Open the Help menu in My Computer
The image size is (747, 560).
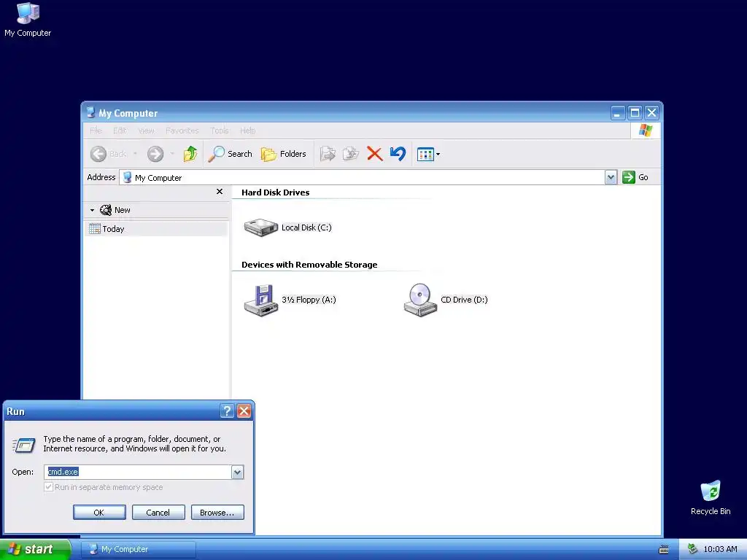248,131
